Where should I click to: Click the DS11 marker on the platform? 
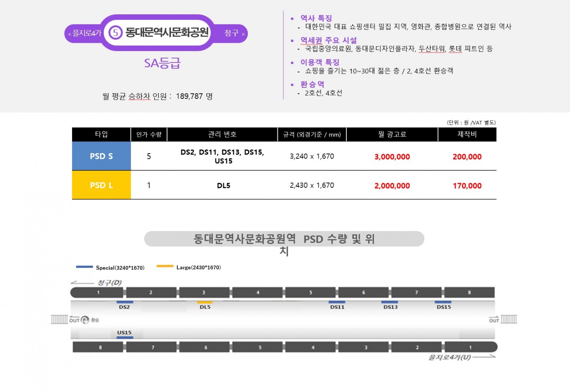pyautogui.click(x=337, y=305)
